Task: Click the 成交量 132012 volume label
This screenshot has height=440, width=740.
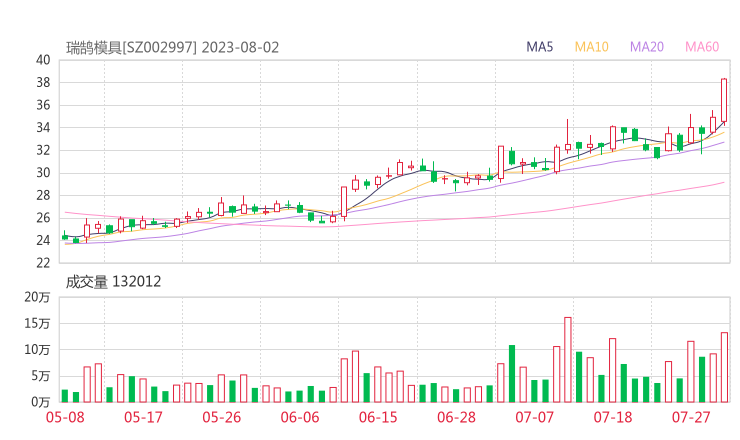Action: click(113, 282)
